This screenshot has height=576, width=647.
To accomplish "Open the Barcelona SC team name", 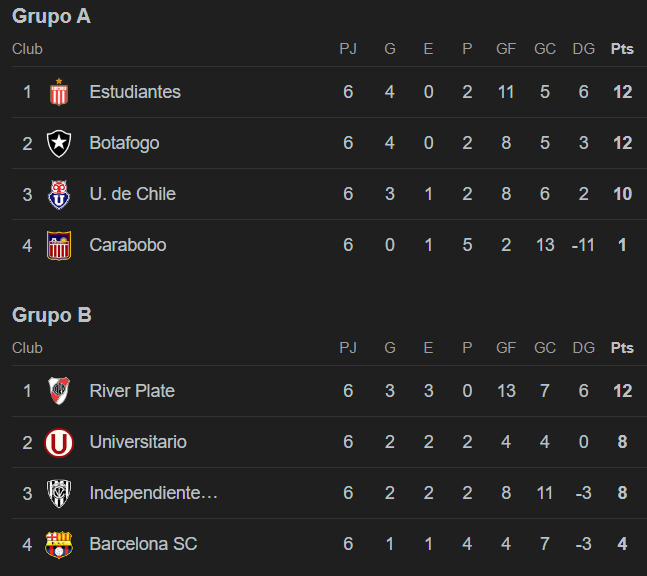I will click(x=143, y=544).
